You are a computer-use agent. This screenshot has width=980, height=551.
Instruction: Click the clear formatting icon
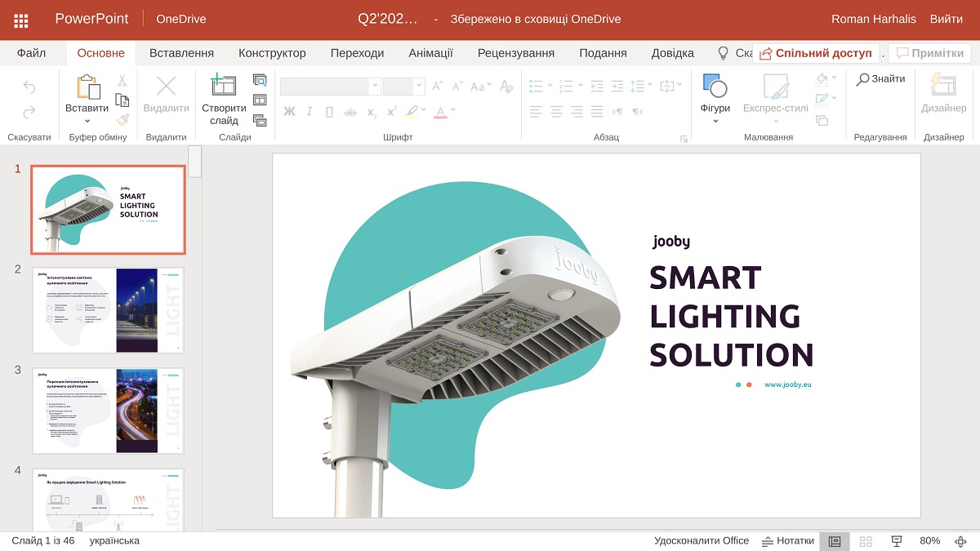(506, 86)
